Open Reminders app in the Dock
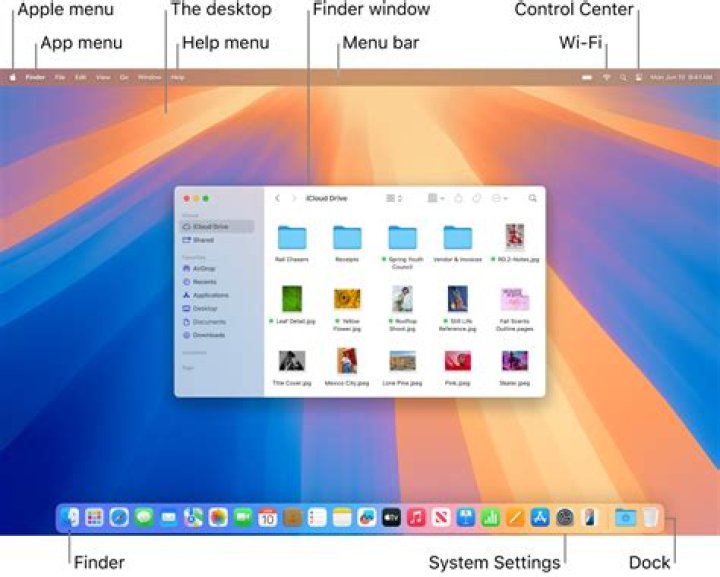The image size is (720, 577). (x=317, y=518)
